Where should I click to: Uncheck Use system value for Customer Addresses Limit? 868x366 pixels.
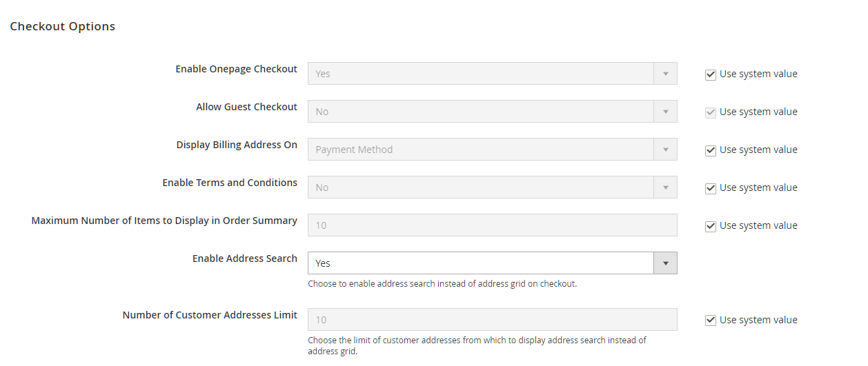click(711, 321)
